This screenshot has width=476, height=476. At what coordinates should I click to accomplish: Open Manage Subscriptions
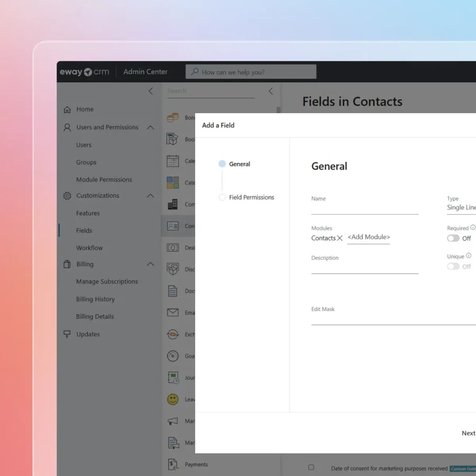click(107, 282)
